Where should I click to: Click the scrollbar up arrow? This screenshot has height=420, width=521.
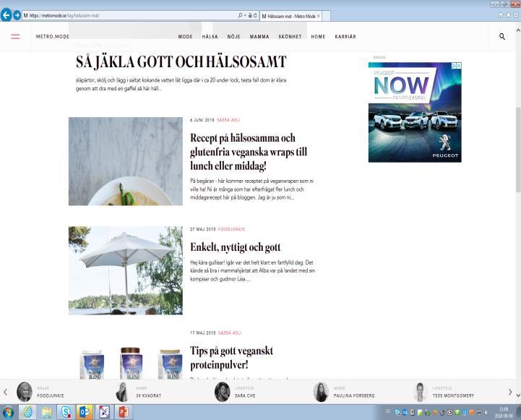coord(518,30)
